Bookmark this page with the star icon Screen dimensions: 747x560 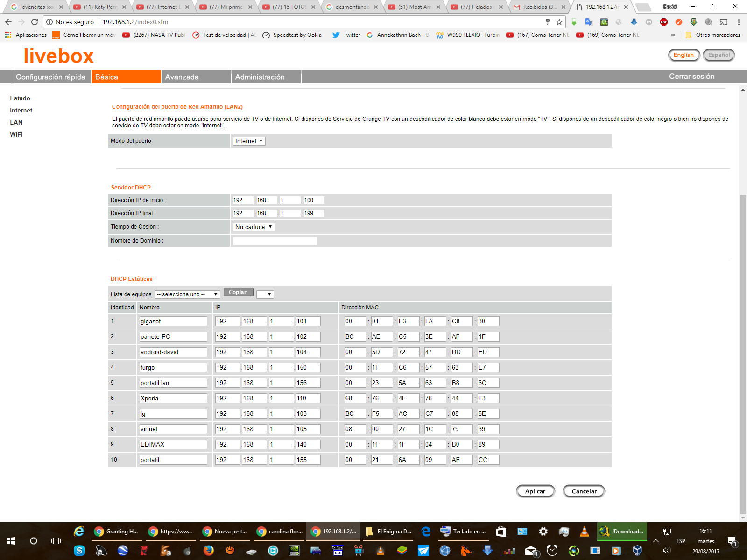(559, 22)
